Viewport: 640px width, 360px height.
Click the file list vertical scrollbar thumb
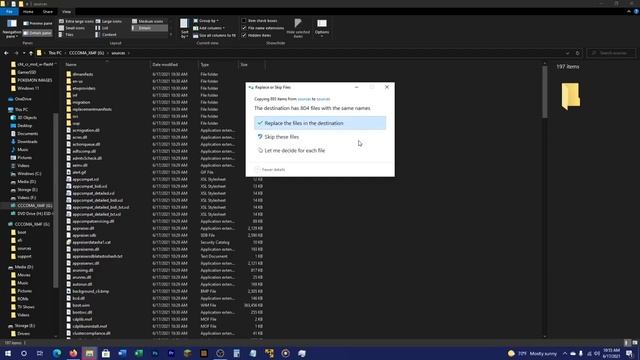[x=544, y=92]
